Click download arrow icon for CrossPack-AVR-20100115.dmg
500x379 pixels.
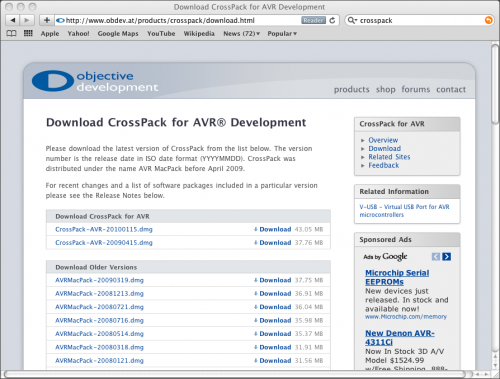coord(256,229)
